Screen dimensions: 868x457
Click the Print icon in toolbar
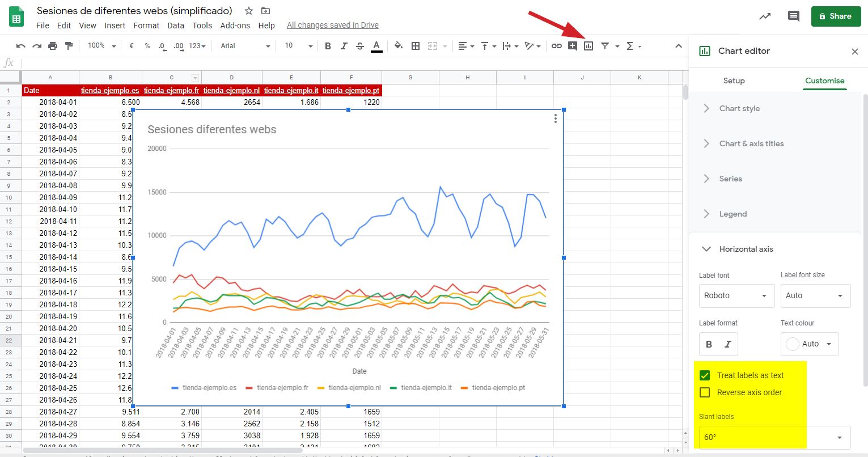click(53, 46)
